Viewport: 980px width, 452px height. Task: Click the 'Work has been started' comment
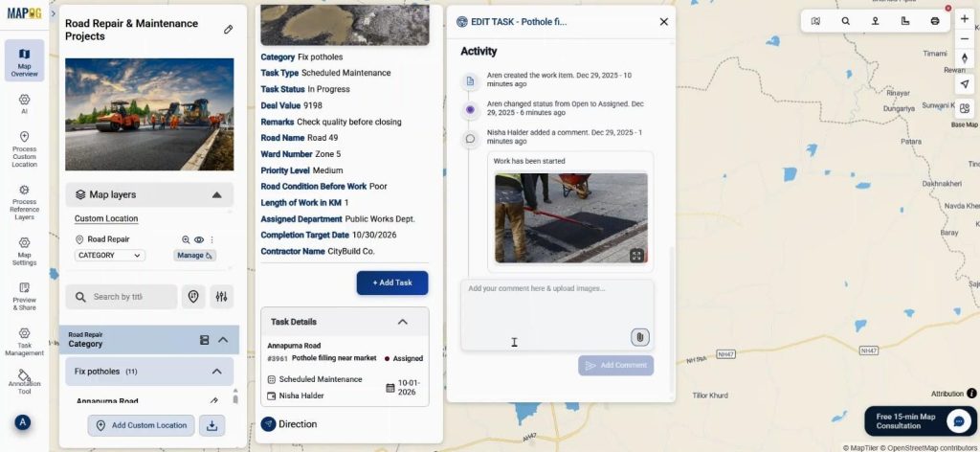(x=528, y=161)
